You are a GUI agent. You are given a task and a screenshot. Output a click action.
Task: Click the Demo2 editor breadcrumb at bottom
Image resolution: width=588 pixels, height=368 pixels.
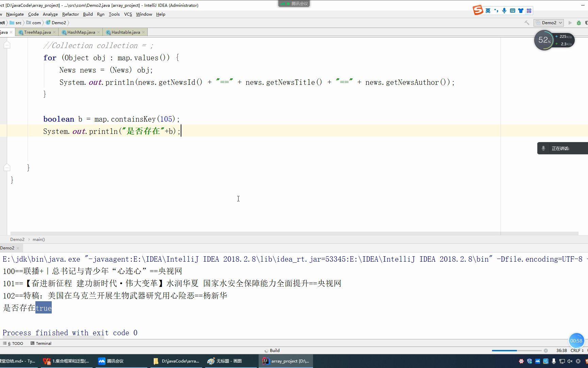pos(17,239)
